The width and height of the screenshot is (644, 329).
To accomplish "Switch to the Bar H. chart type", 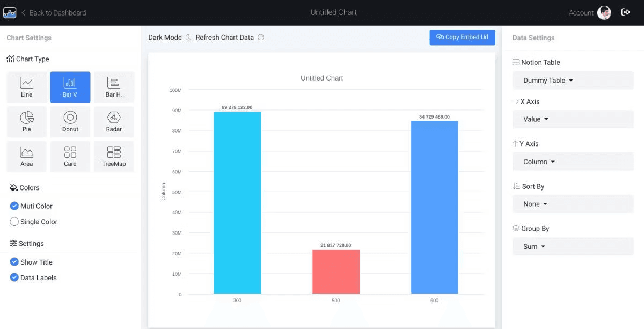I will click(x=114, y=86).
